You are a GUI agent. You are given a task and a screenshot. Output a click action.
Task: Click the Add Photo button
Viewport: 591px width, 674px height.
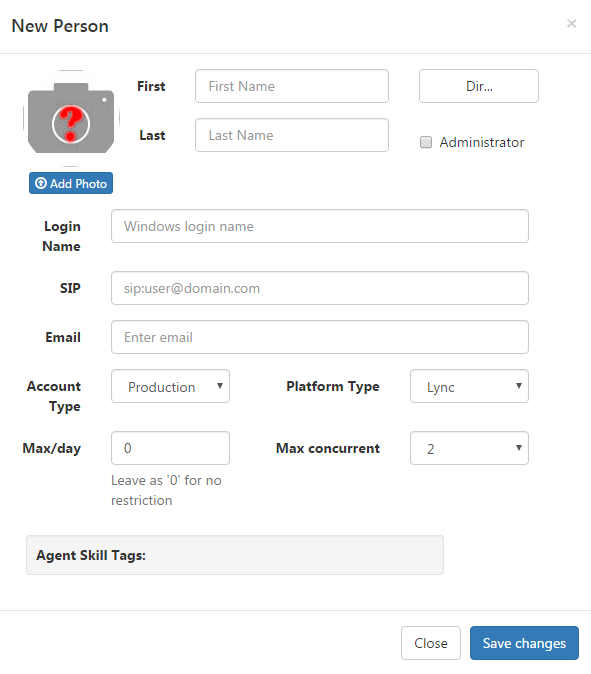tap(71, 183)
